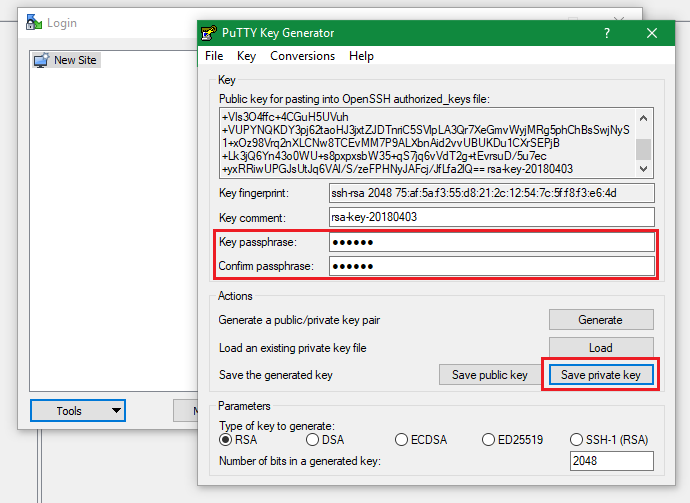
Task: Select New Site in the Login list
Action: 66,60
